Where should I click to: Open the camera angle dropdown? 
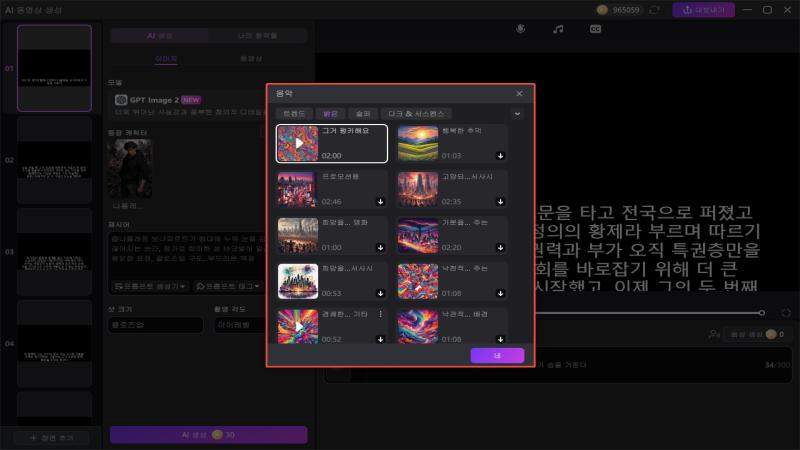tap(240, 324)
